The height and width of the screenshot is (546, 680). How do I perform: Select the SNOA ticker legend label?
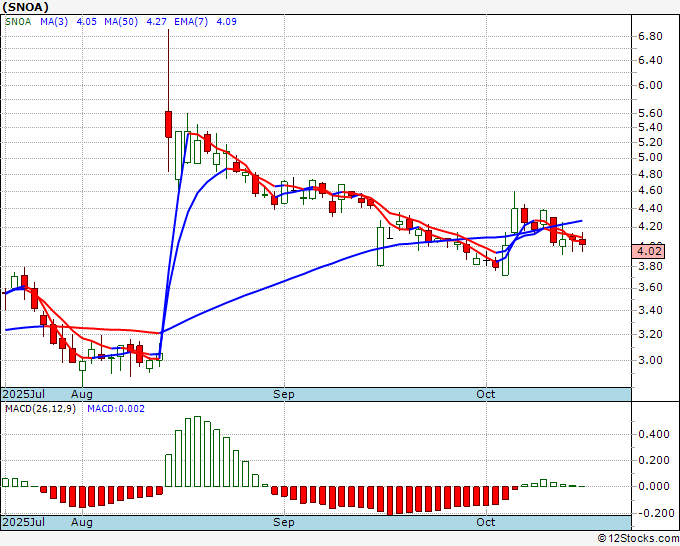point(18,21)
